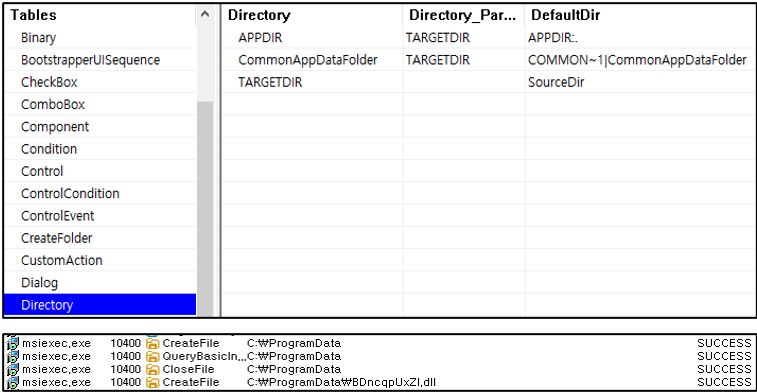The image size is (757, 392).
Task: Click msiexec.exe icon in CloseFile row
Action: [x=13, y=370]
